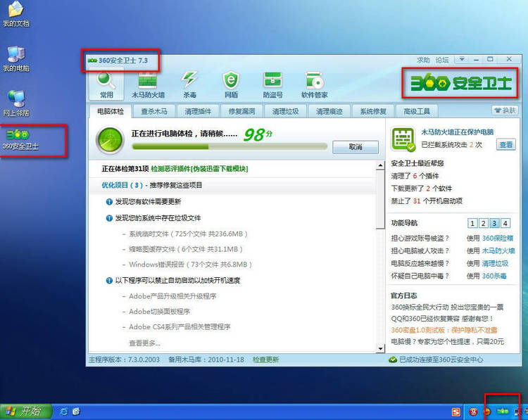
Task: Open the title bar dropdown menu arrow
Action: [462, 59]
